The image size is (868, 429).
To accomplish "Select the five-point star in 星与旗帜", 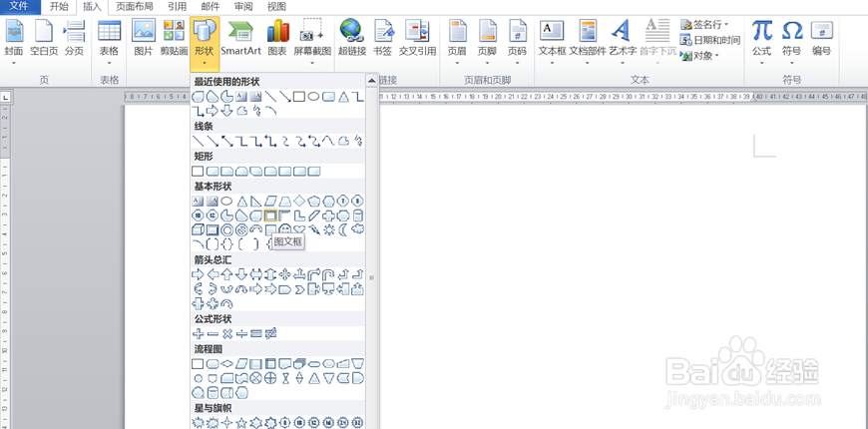I will pos(241,422).
